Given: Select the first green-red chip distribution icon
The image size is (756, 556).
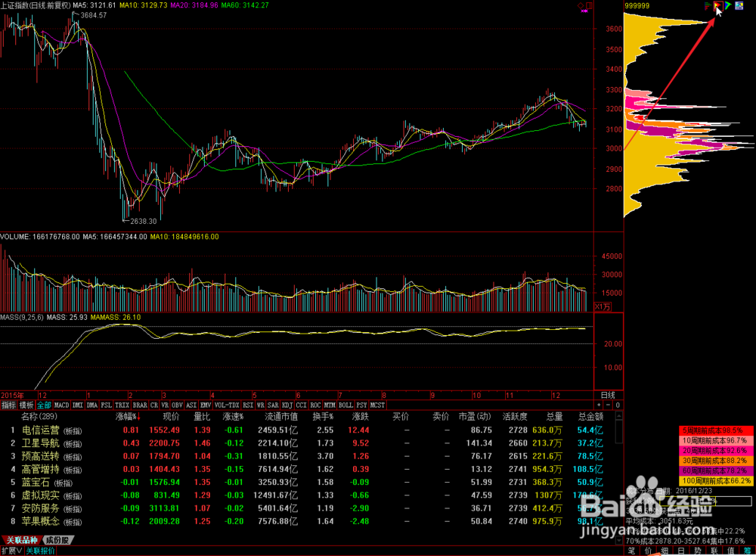Looking at the screenshot, I should (708, 6).
